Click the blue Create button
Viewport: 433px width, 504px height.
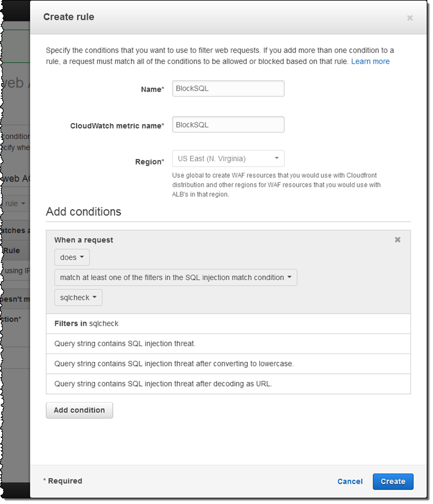coord(393,482)
